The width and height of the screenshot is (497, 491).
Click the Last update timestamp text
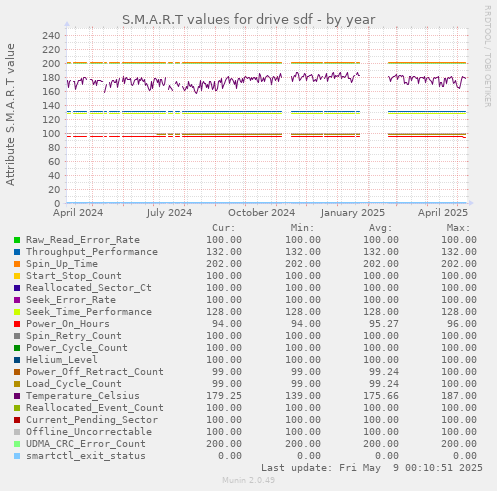point(372,468)
